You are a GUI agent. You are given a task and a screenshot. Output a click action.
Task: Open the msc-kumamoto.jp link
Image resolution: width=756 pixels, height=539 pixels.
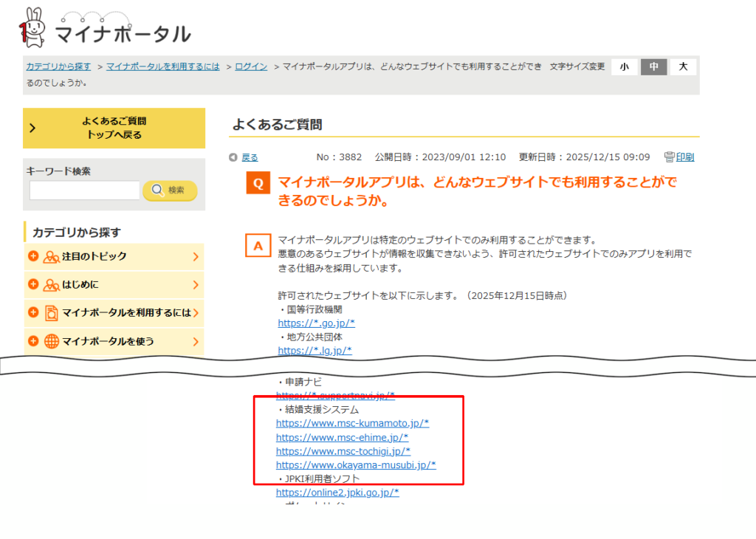point(352,423)
